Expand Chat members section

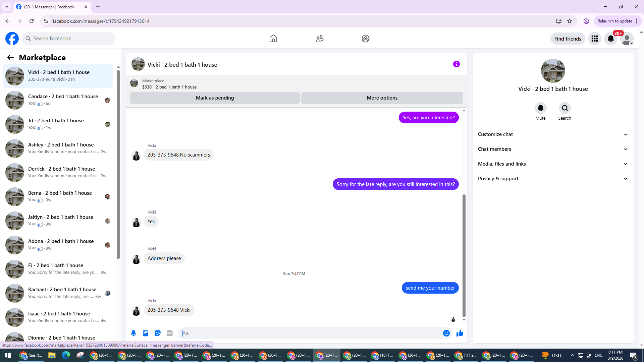coord(552,149)
